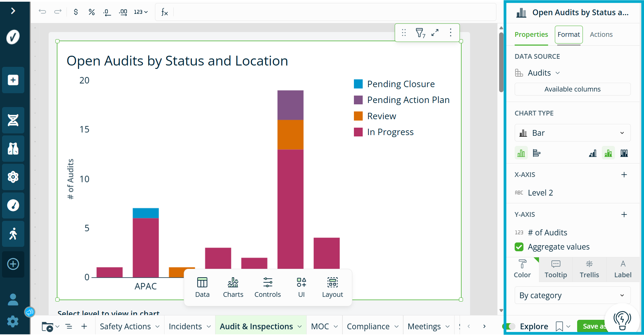This screenshot has height=335, width=644.
Task: Select the horizontal bar orientation icon
Action: [x=536, y=153]
